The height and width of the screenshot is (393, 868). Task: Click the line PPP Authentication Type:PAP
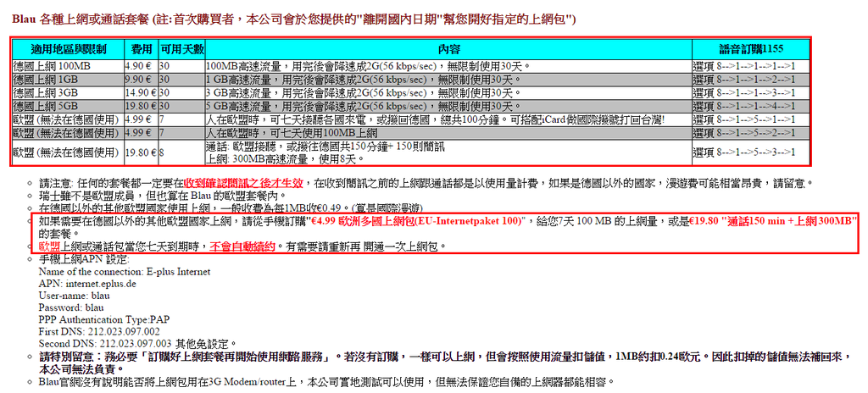[103, 319]
